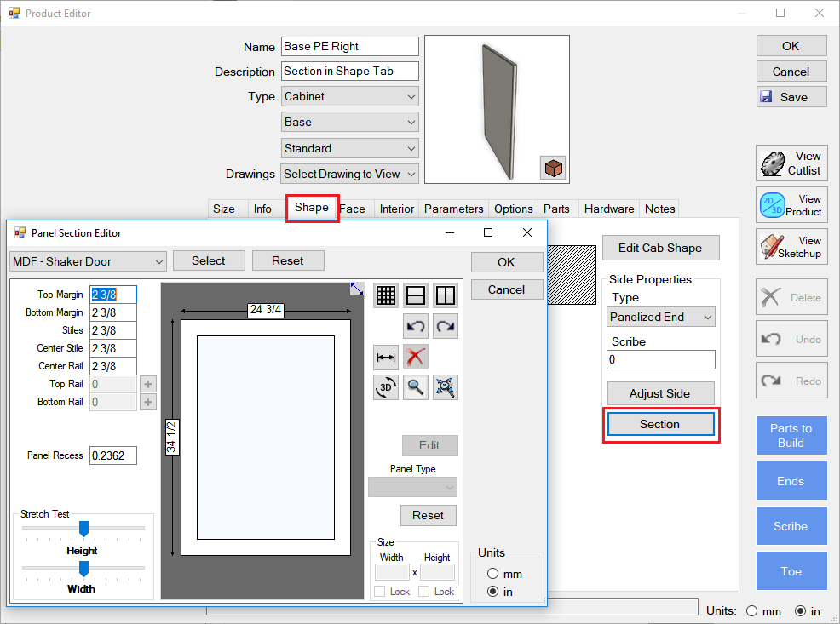
Task: Click the Height stretch test slider
Action: [x=83, y=530]
